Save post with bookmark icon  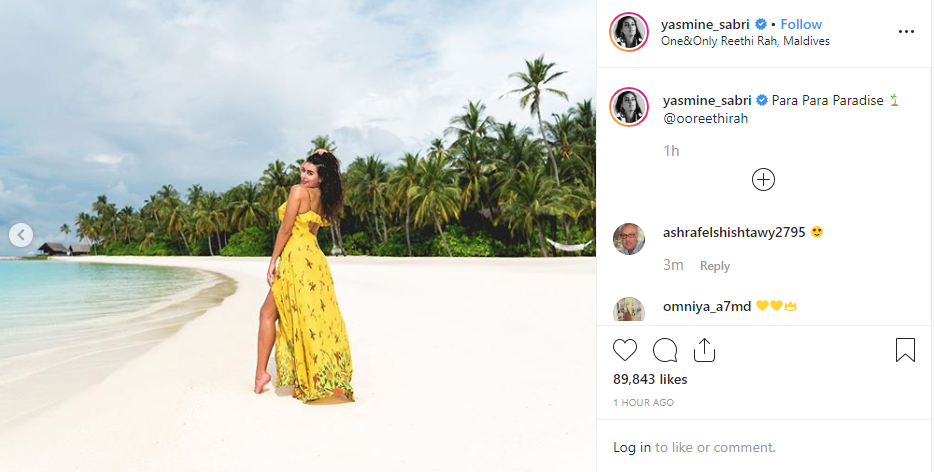point(905,350)
